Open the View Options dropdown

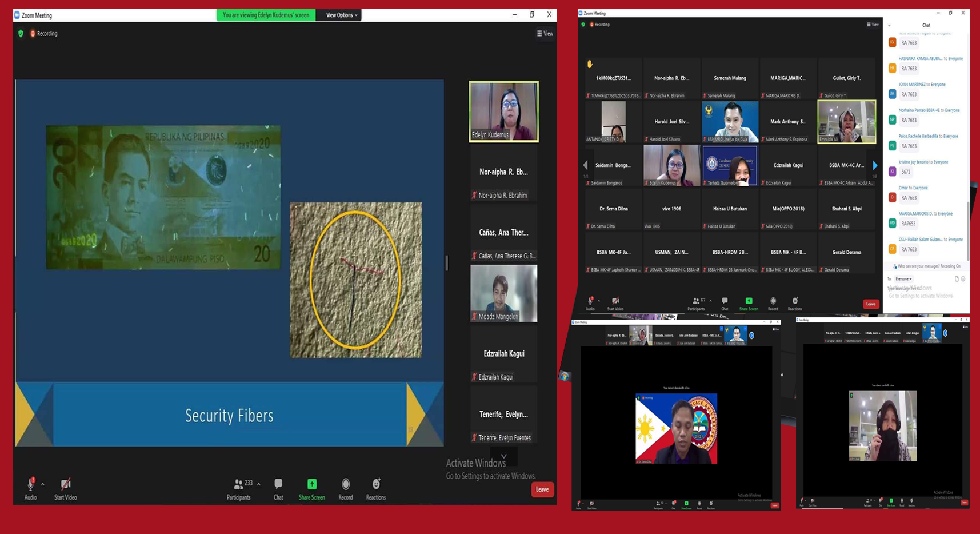[x=341, y=15]
